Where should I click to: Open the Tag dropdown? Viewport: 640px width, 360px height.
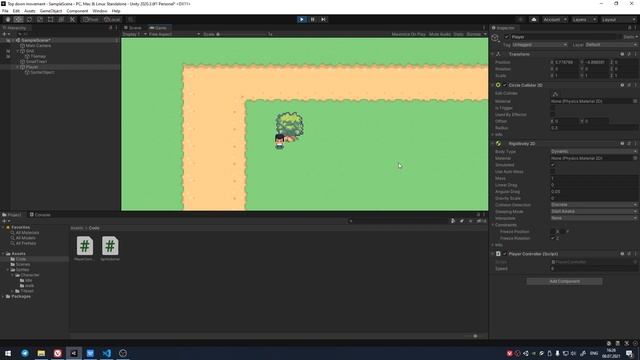[x=539, y=44]
